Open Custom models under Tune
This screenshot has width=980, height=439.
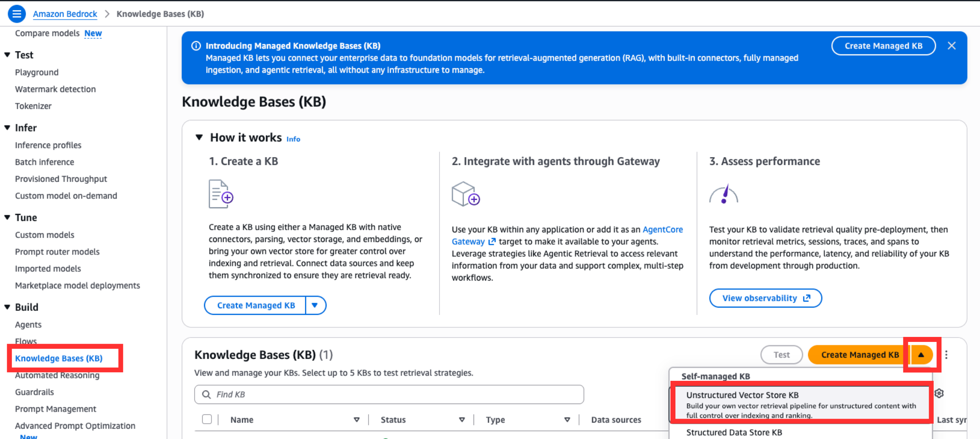pyautogui.click(x=45, y=235)
